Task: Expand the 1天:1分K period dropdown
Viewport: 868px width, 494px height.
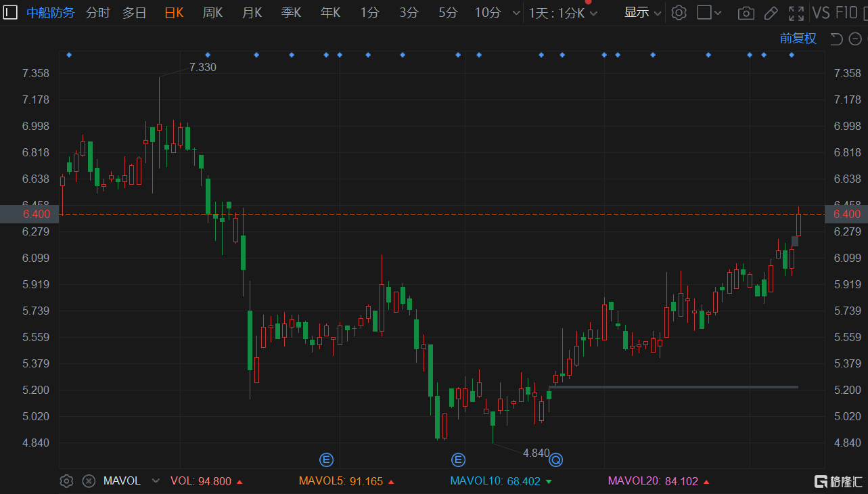Action: point(563,13)
